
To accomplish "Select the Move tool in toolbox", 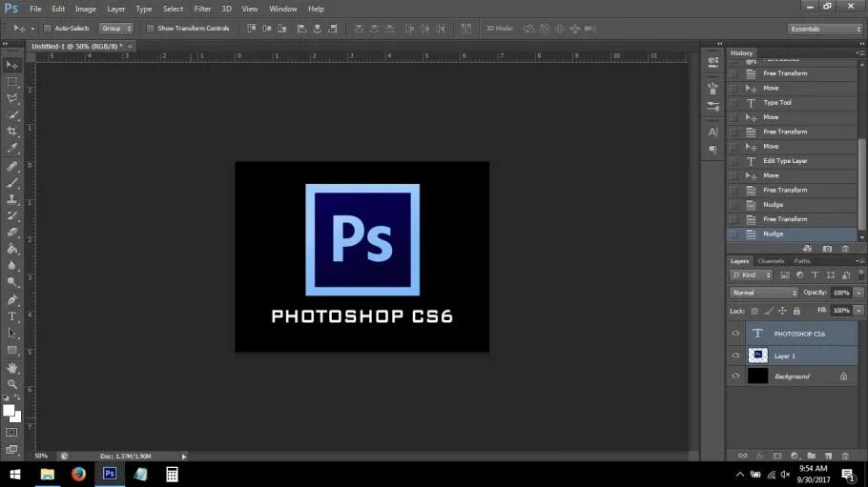I will [x=11, y=66].
